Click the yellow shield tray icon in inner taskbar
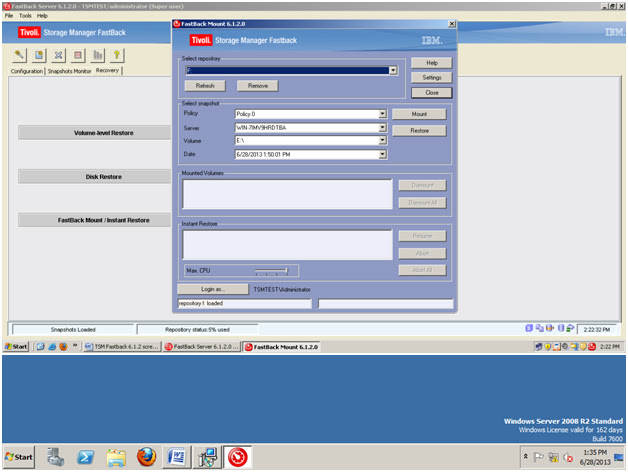Viewport: 628px width, 472px height. [547, 347]
